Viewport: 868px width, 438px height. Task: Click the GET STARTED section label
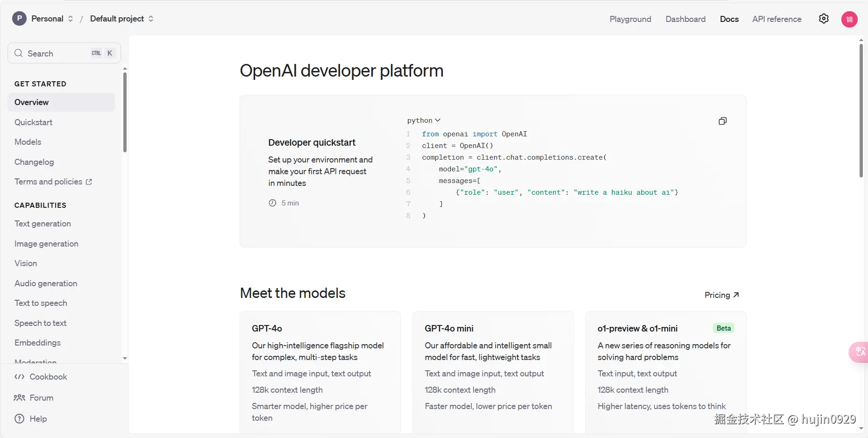pyautogui.click(x=40, y=84)
